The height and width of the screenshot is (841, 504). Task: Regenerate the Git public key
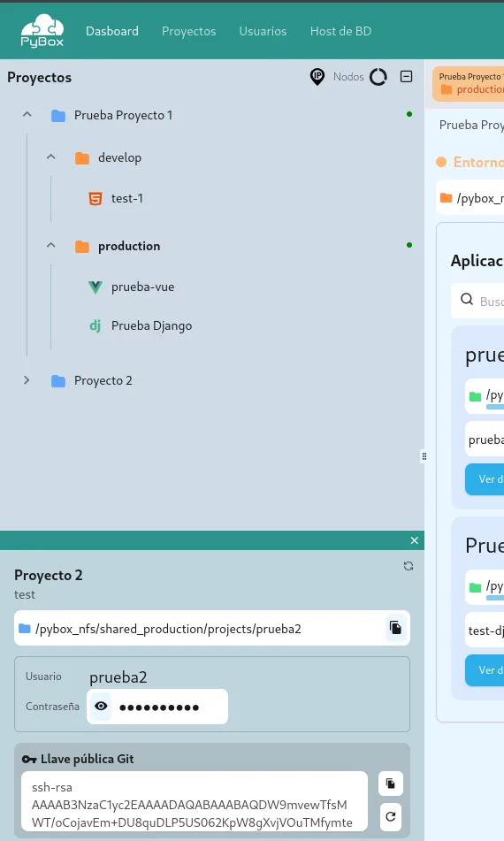tap(390, 816)
